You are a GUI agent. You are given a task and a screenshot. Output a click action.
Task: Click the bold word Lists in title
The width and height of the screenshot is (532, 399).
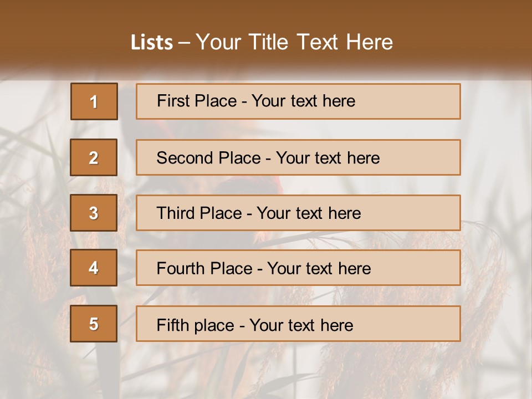point(152,43)
